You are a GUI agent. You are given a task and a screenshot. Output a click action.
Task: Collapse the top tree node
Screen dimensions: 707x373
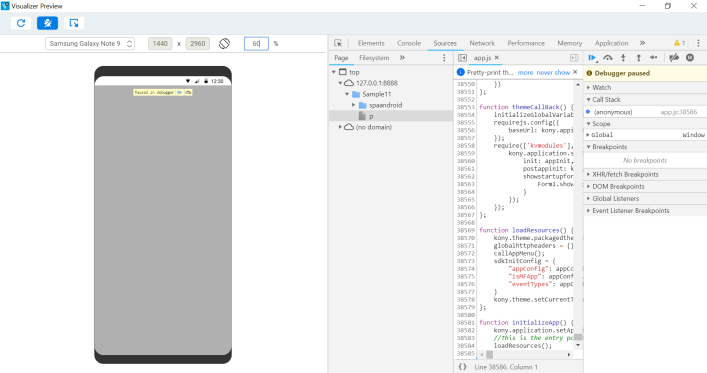click(334, 72)
